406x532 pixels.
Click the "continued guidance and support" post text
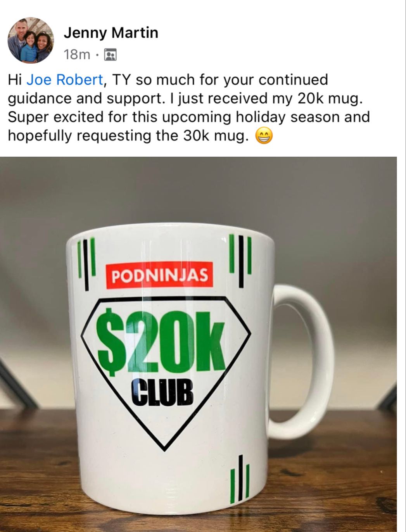(x=168, y=89)
